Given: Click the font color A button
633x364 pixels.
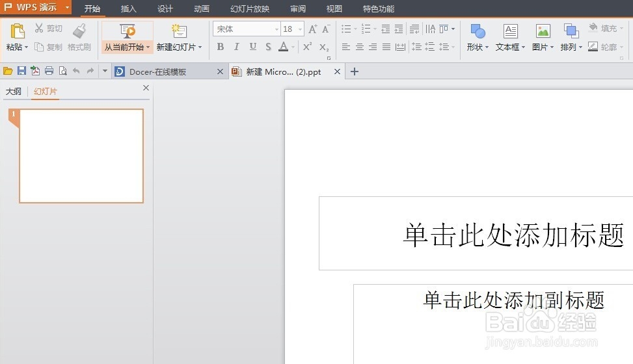Looking at the screenshot, I should click(x=284, y=47).
